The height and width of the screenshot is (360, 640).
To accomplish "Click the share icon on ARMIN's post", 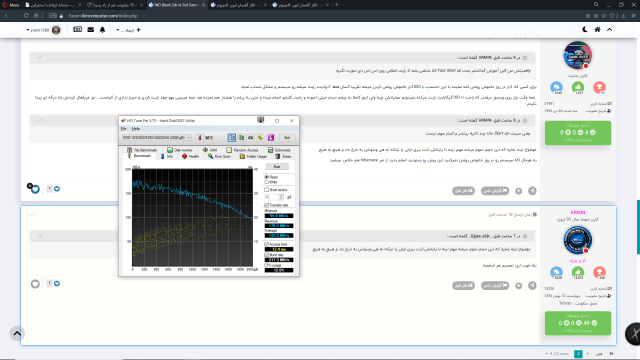I will [532, 285].
